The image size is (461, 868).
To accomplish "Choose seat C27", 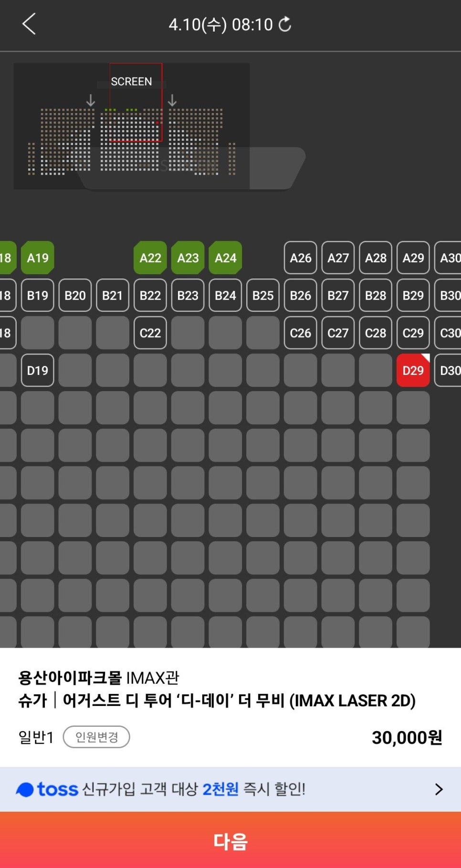I will tap(338, 333).
